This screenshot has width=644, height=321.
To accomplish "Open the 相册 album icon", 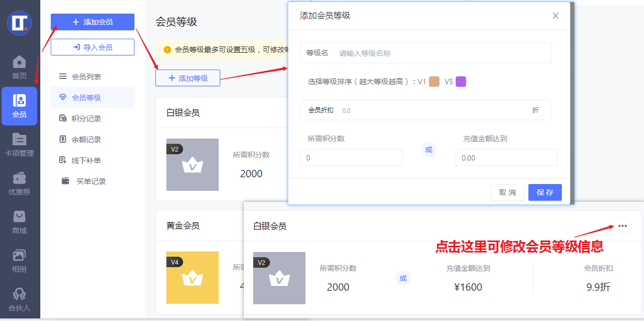I will pos(19,259).
